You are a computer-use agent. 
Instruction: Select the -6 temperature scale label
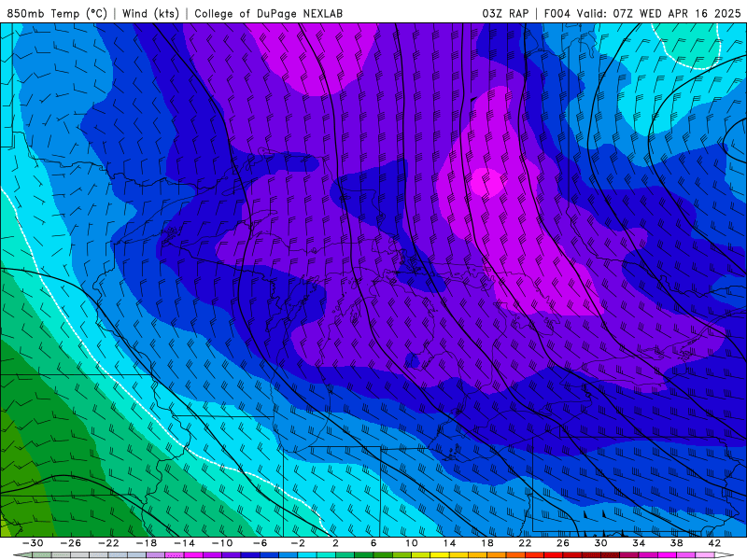click(x=261, y=543)
